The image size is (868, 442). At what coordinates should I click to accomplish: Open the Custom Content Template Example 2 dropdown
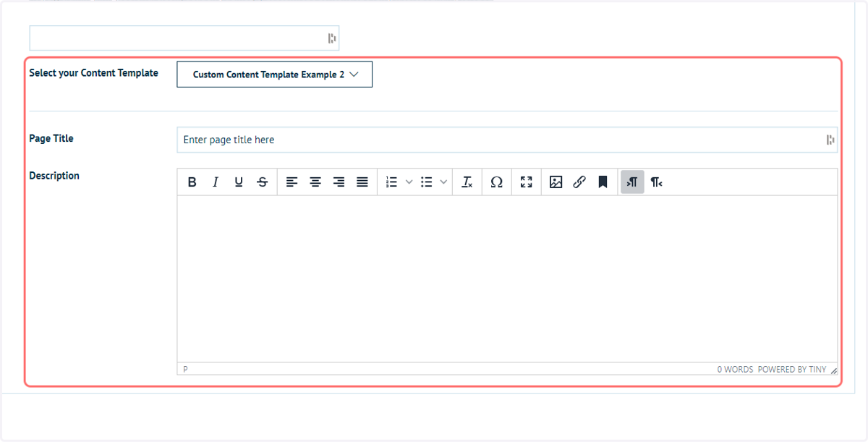tap(275, 75)
